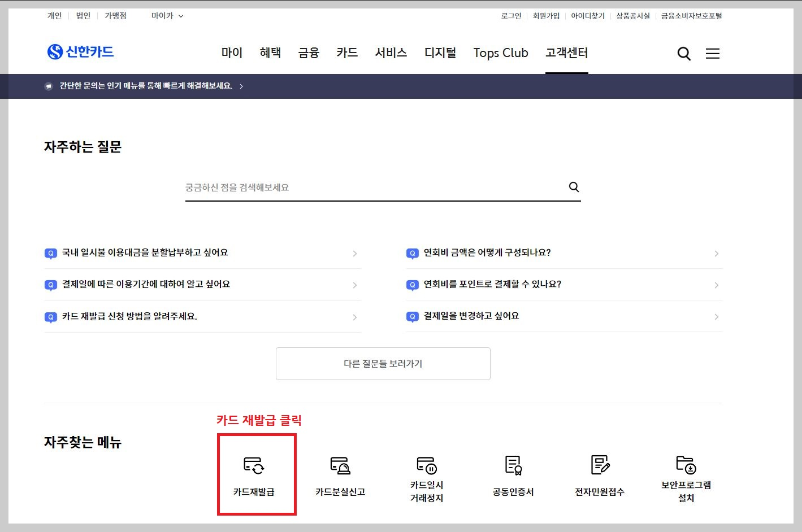Click the 공동인증서 label
Viewport: 802px width, 532px height.
pyautogui.click(x=513, y=492)
